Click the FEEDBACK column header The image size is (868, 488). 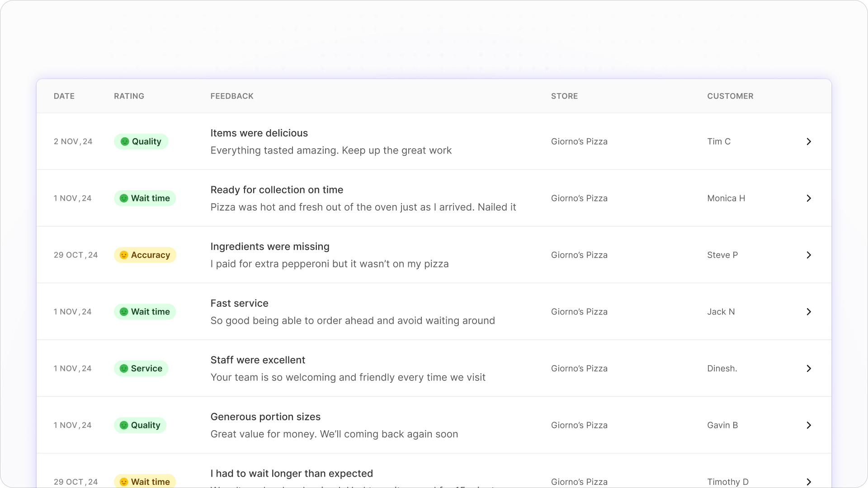point(232,96)
